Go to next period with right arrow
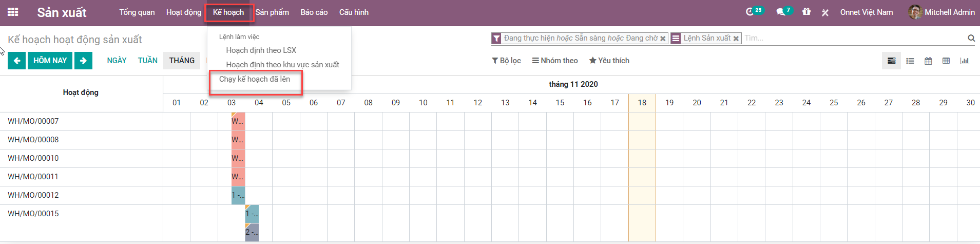 pos(83,61)
